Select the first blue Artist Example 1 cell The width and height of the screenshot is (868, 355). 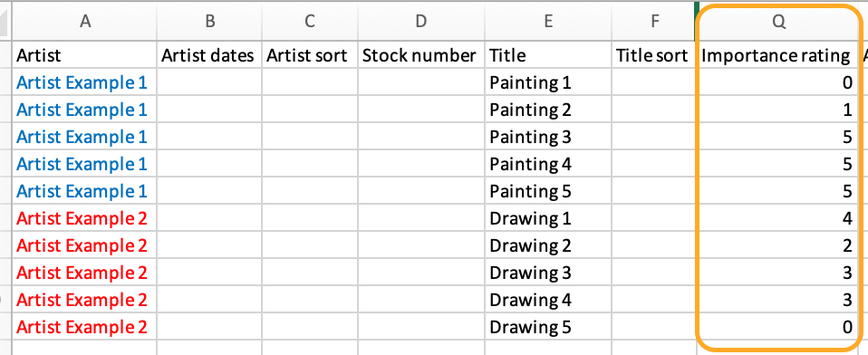pos(84,82)
